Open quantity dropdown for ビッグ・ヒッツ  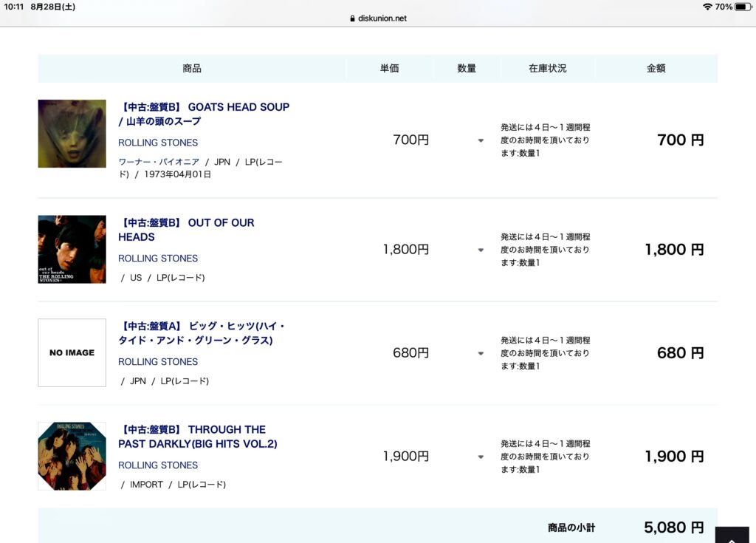[x=481, y=353]
